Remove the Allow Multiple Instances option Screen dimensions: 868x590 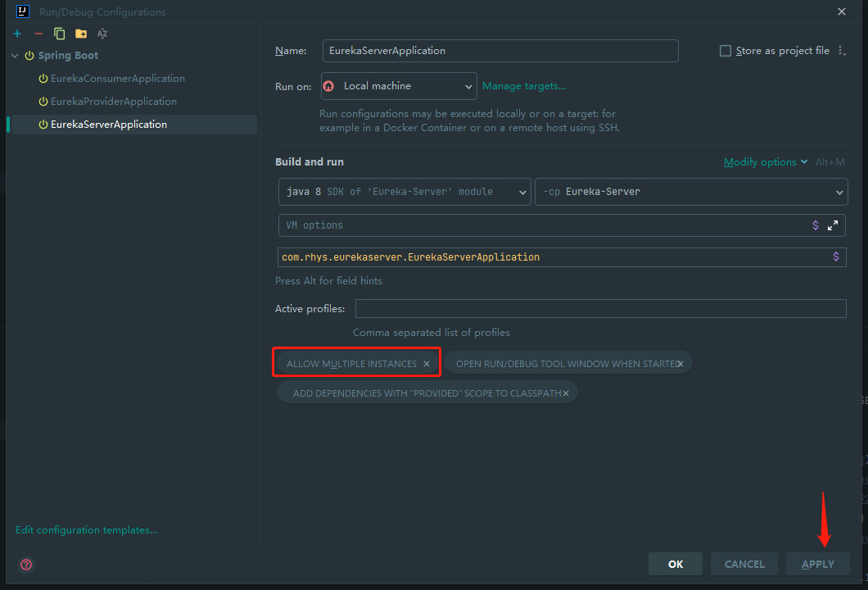427,364
